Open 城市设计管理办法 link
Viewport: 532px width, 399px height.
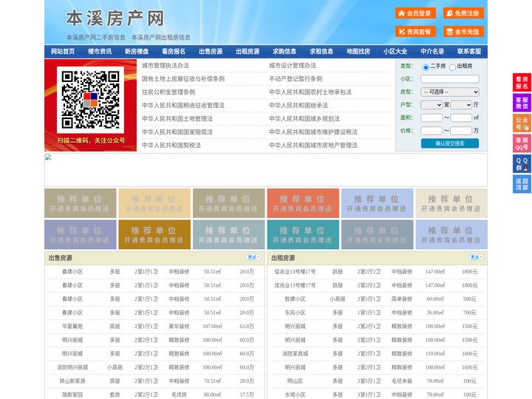pos(293,66)
